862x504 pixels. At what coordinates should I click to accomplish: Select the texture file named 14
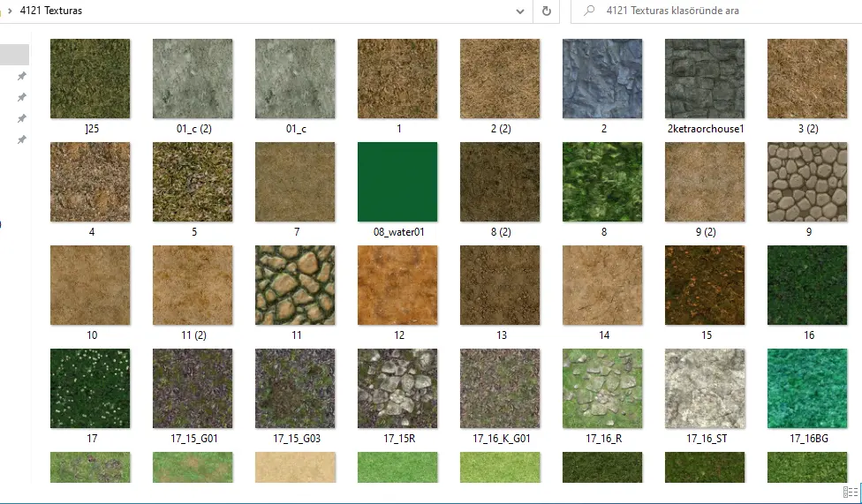click(602, 285)
